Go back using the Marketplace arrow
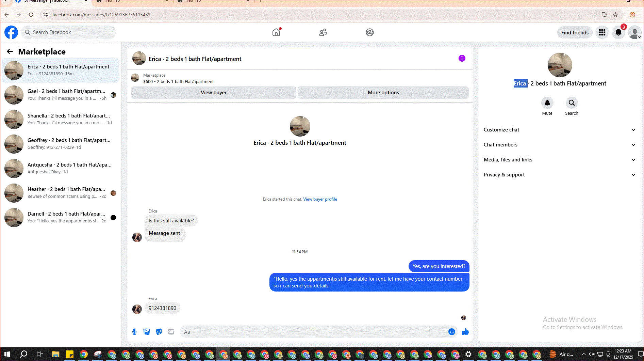This screenshot has width=644, height=361. point(10,51)
